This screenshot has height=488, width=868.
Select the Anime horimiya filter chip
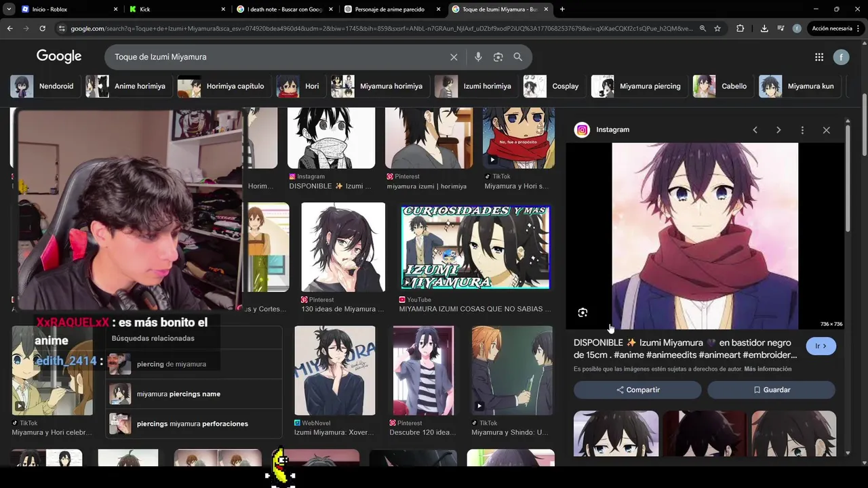128,86
